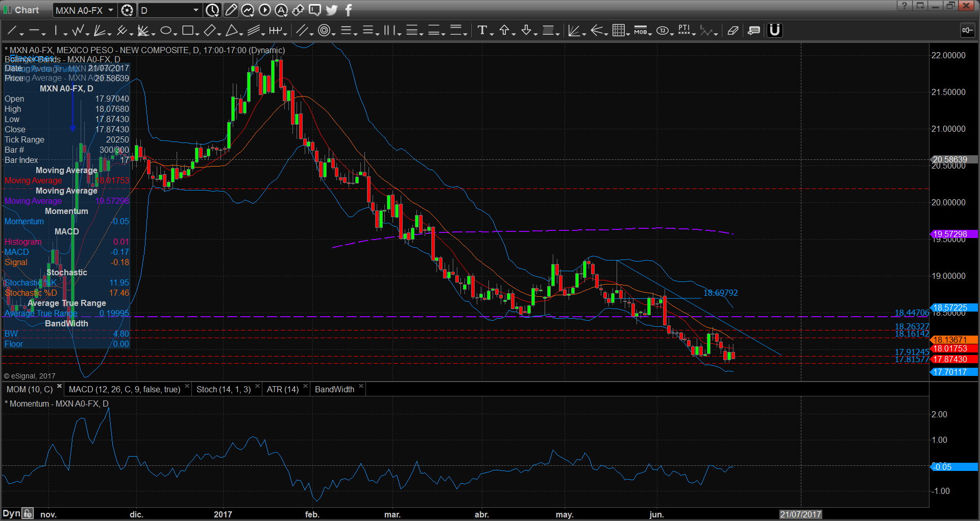The image size is (980, 521).
Task: Click the 17.87430 red price label
Action: pos(954,360)
